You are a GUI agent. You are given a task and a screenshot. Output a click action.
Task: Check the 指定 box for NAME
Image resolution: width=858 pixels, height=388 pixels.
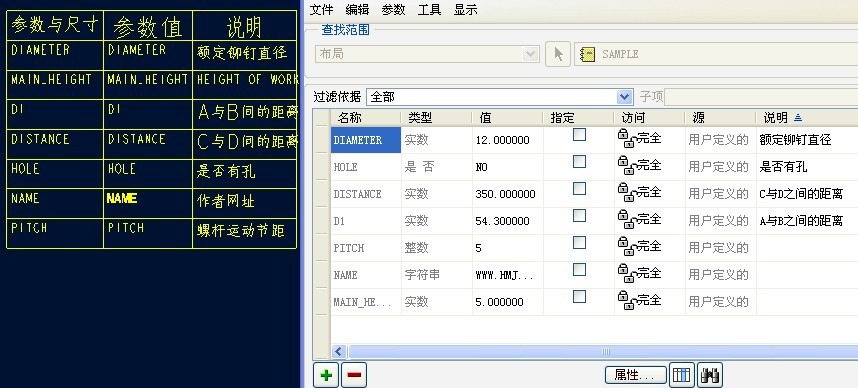point(579,269)
